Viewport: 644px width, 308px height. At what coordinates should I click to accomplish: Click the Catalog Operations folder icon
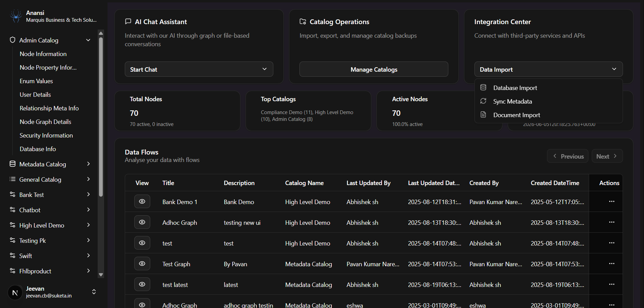click(303, 21)
